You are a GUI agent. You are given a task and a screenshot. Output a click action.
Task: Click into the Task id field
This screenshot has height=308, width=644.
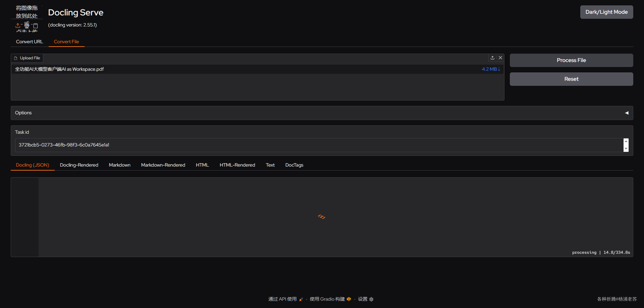tap(319, 145)
